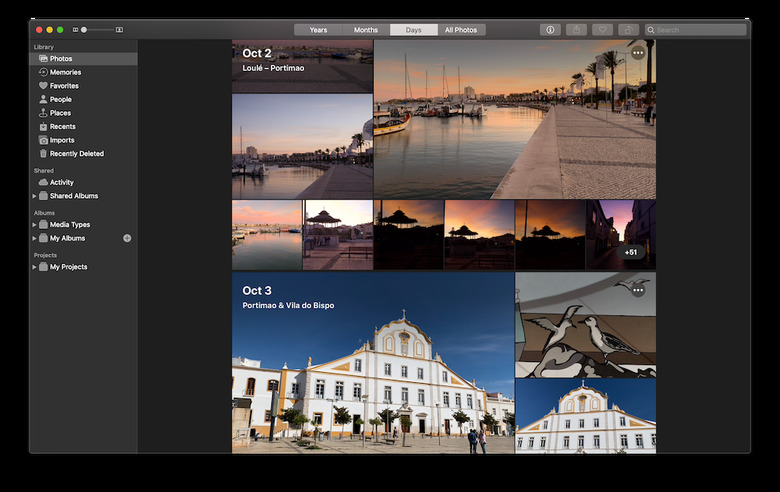Viewport: 780px width, 492px height.
Task: Switch to the Years view tab
Action: click(x=318, y=30)
